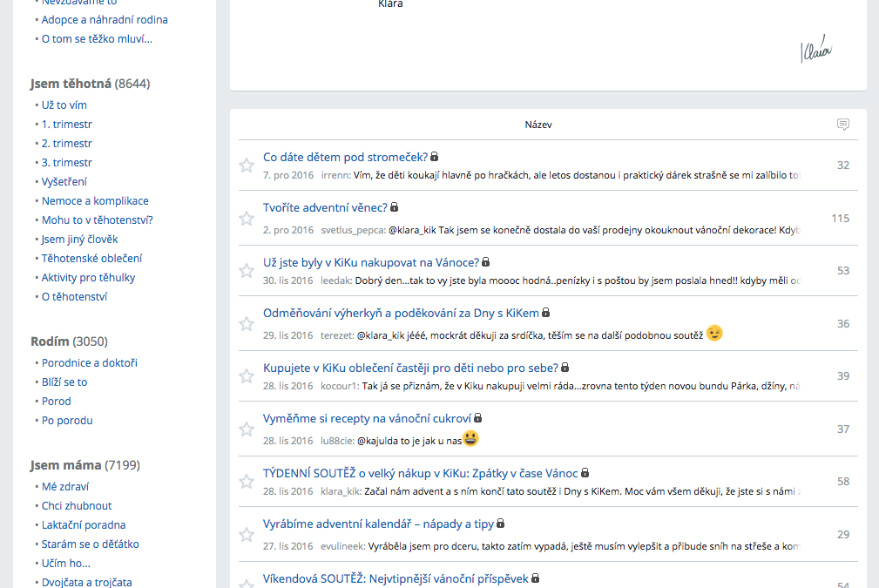Image resolution: width=879 pixels, height=588 pixels.
Task: Click lock icon beside 'Zpátky v čase Vánoc'
Action: pyautogui.click(x=585, y=472)
